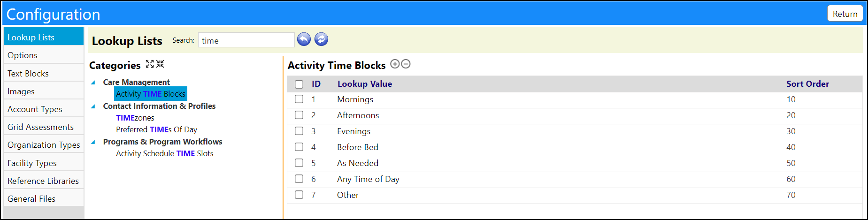Collapse Contact Information & Profiles category
The image size is (868, 220).
pyautogui.click(x=93, y=106)
